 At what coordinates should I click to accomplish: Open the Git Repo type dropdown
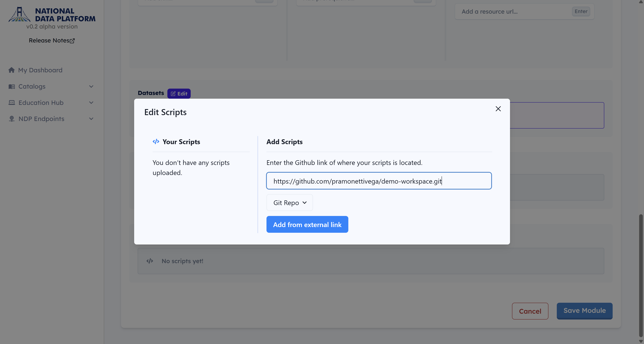coord(289,203)
